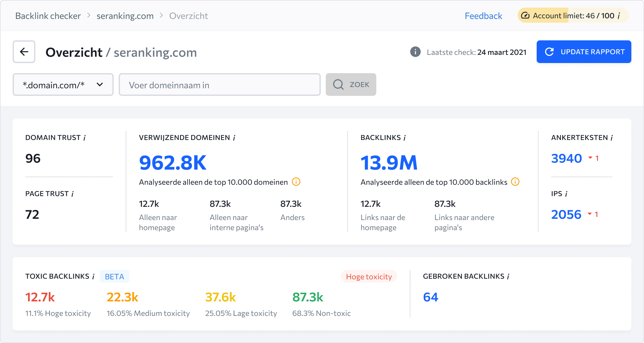644x343 pixels.
Task: Click the domain name input field
Action: pos(220,84)
